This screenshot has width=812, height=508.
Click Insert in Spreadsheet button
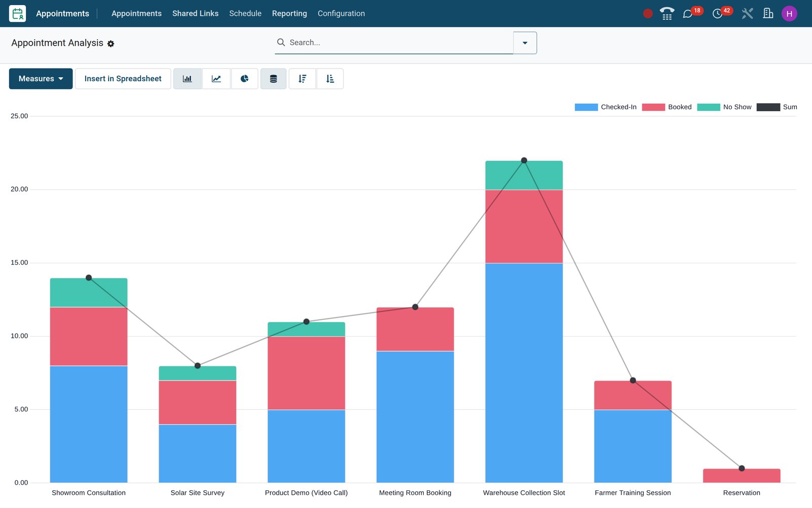point(123,79)
